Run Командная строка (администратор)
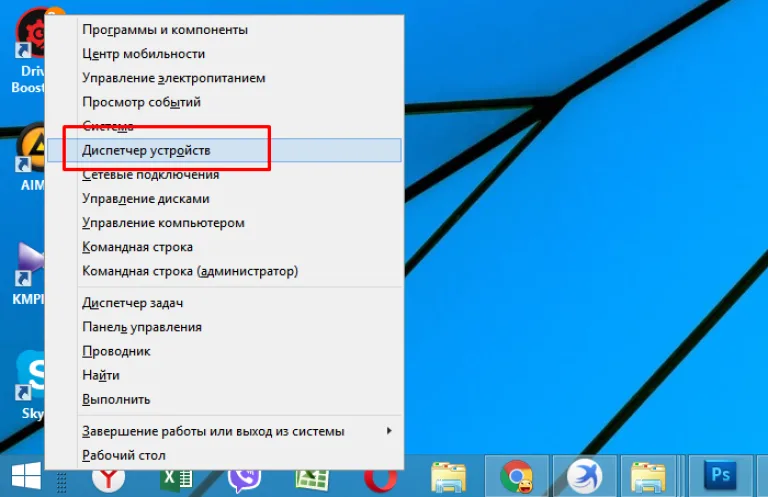Screen dimensions: 768x497 tap(224, 271)
